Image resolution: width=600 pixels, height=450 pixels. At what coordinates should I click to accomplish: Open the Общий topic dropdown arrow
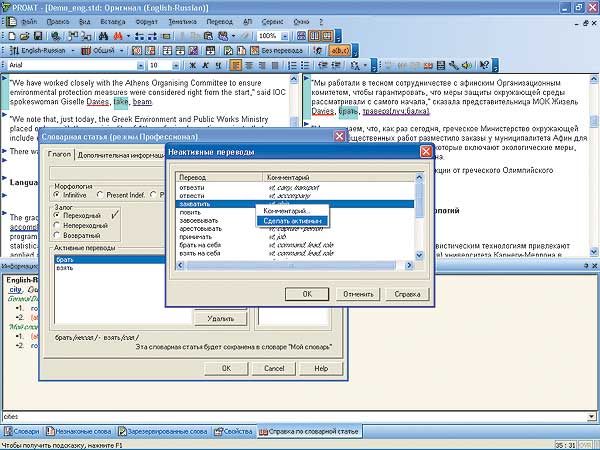tap(121, 51)
